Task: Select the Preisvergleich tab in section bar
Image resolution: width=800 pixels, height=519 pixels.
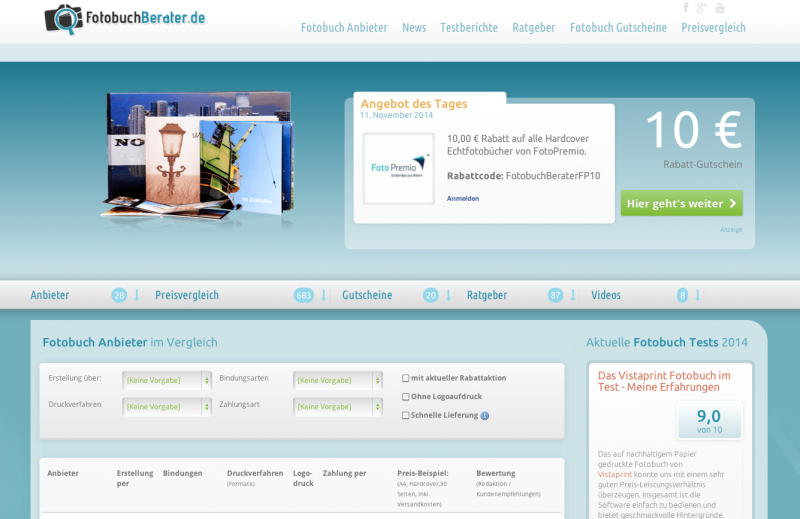Action: coord(187,295)
